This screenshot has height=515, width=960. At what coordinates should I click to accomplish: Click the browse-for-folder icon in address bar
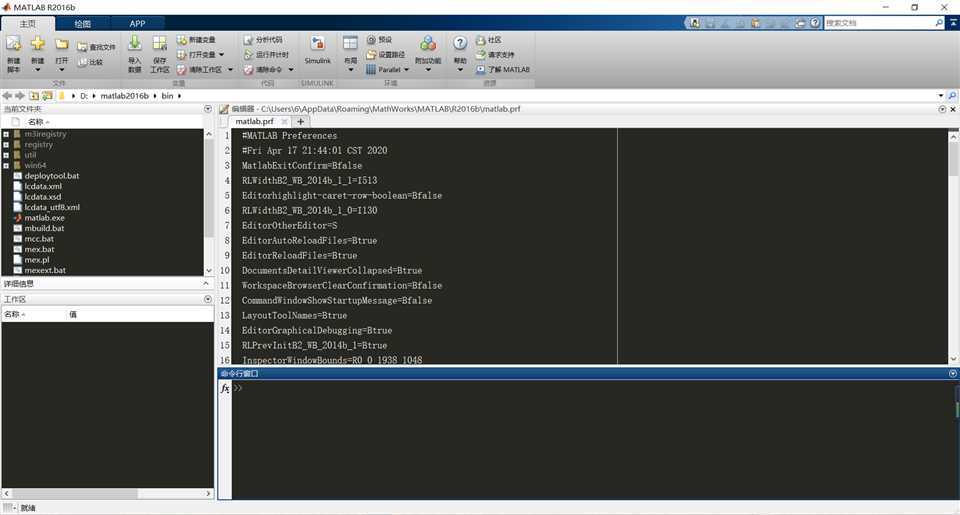click(x=47, y=96)
